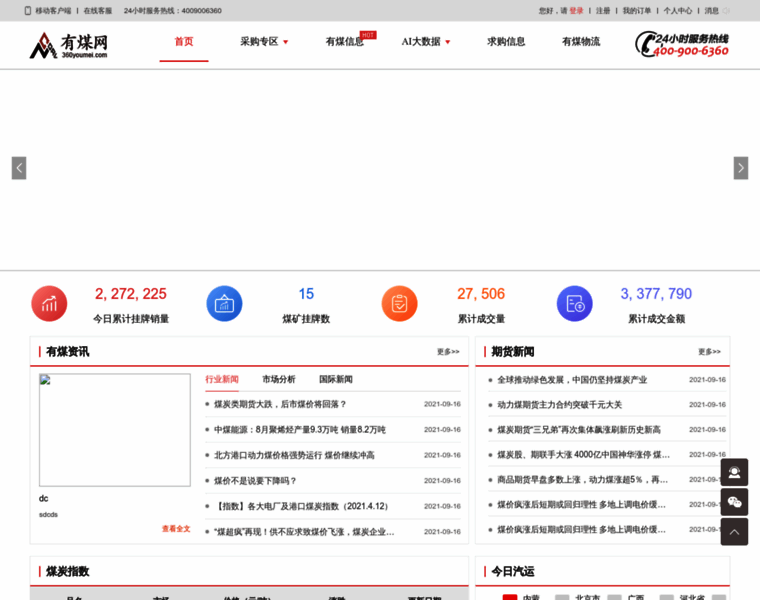
Task: Click 更多>> in 期货新闻 section
Action: 709,352
